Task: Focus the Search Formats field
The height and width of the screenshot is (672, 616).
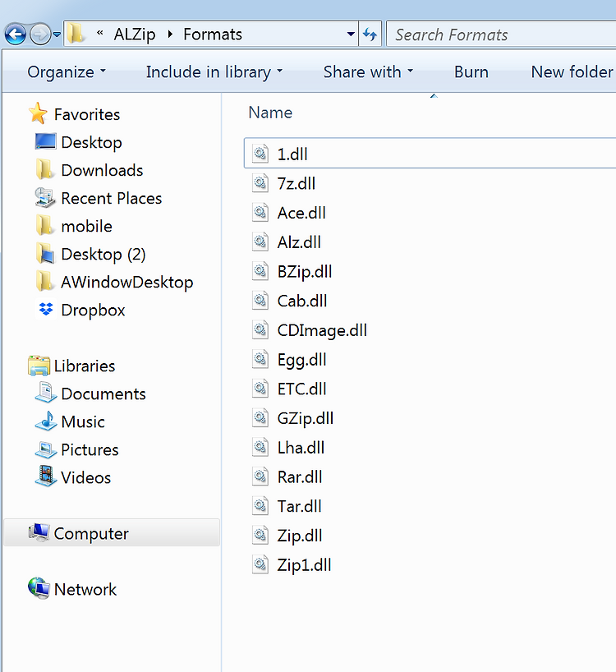Action: 501,35
